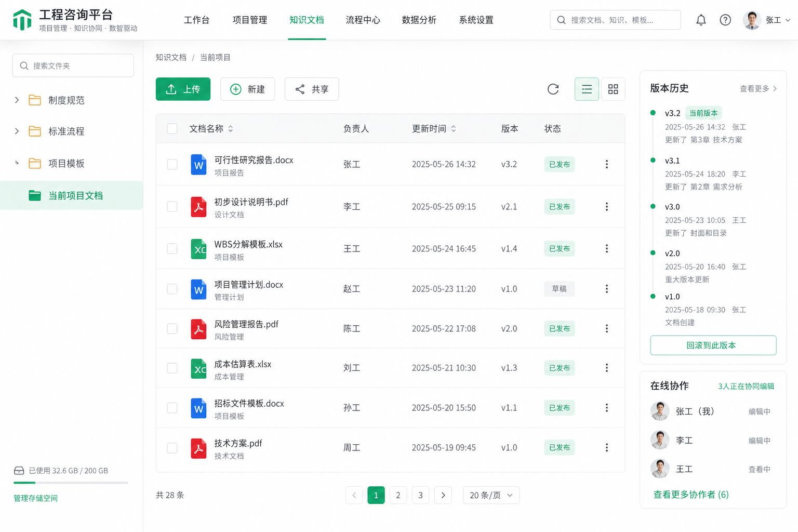
Task: Click 知识文档 in the breadcrumb
Action: (171, 57)
